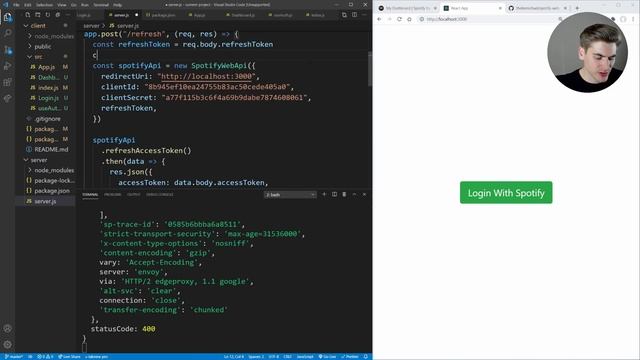Kill terminal with trash icon
The image size is (640, 360).
tap(344, 194)
